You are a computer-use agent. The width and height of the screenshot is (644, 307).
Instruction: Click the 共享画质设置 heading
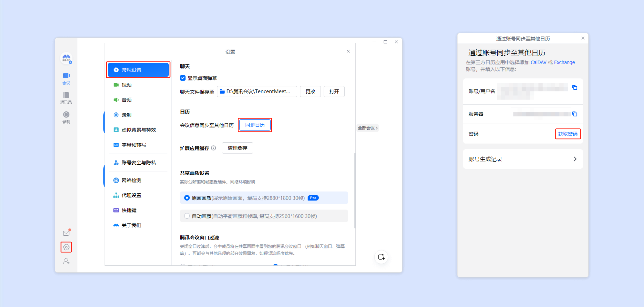click(194, 173)
